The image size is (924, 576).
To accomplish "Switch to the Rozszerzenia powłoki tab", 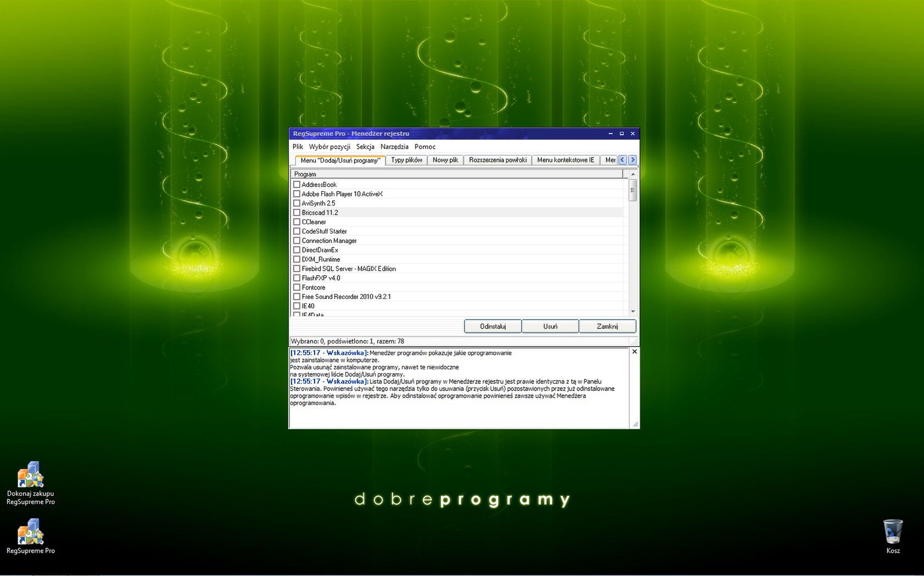I will click(x=498, y=160).
